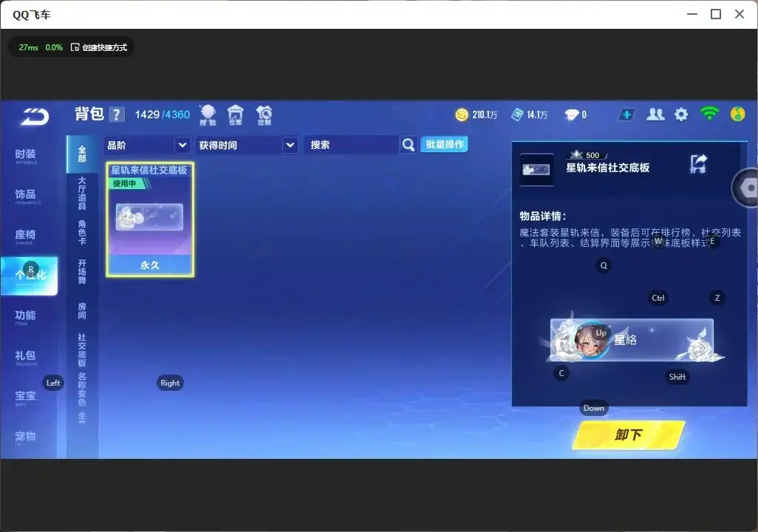Open the backpack help question-mark icon
The width and height of the screenshot is (758, 532).
point(117,115)
